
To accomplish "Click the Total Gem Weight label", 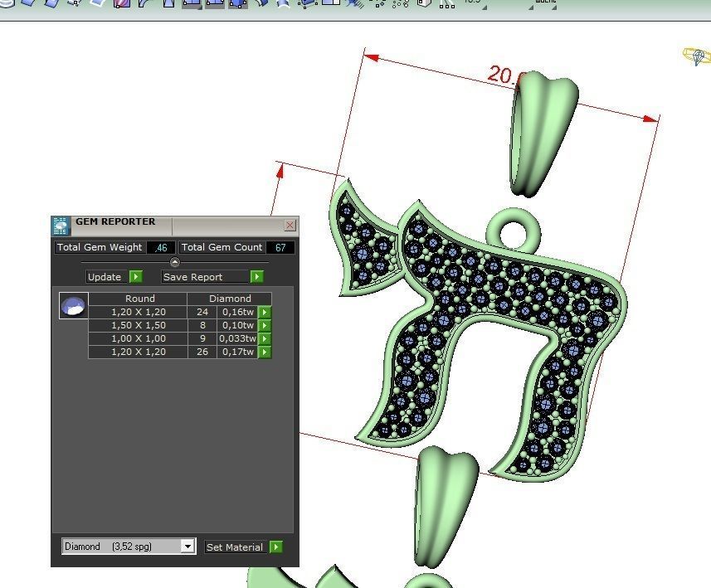I will [x=100, y=247].
